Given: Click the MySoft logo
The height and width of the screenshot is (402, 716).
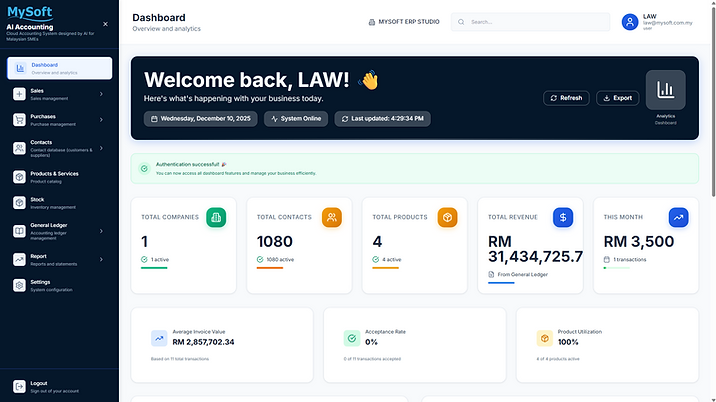Looking at the screenshot, I should (x=30, y=12).
